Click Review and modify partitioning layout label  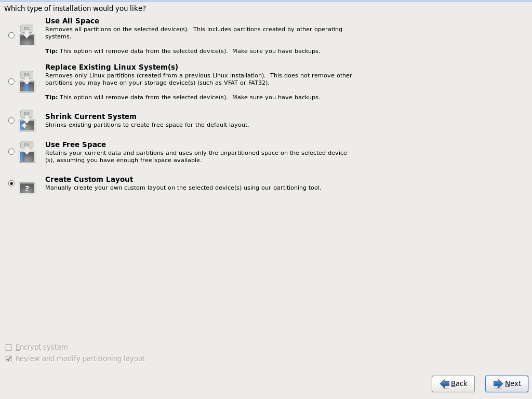[80, 358]
